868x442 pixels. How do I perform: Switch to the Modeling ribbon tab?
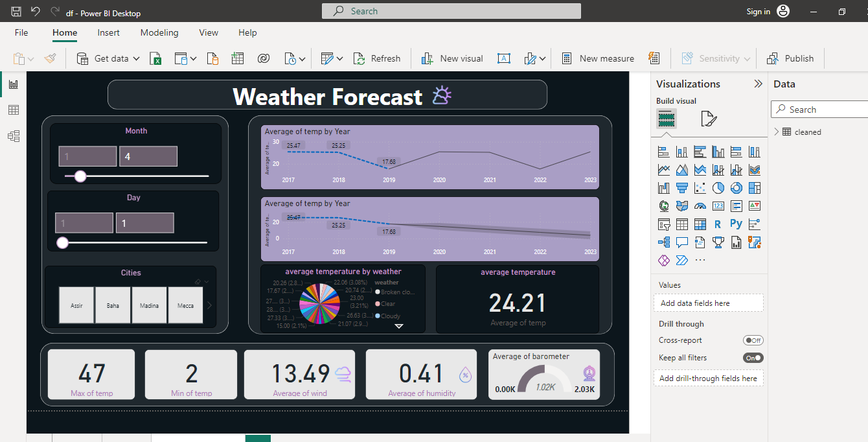tap(159, 32)
